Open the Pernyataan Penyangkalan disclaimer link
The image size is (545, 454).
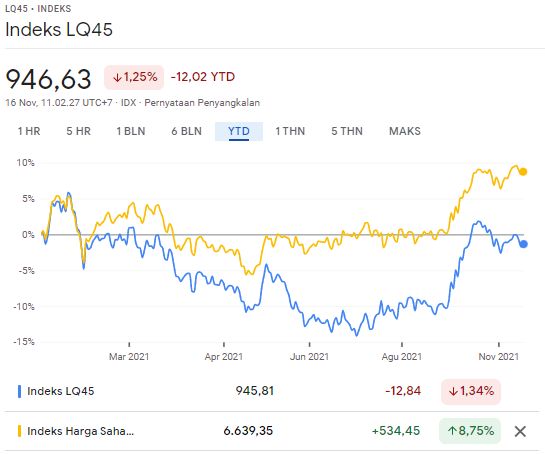[202, 103]
